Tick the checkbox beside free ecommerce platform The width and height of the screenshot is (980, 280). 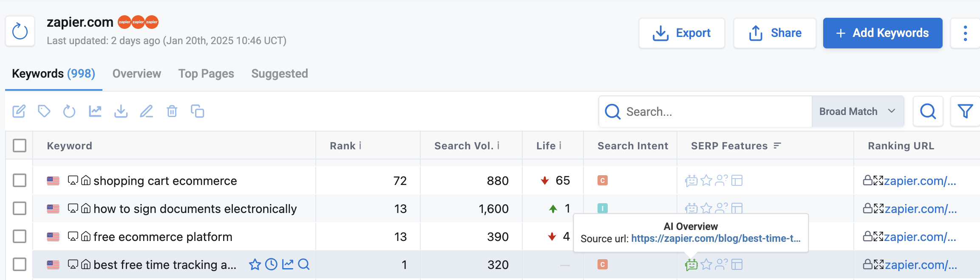click(19, 236)
